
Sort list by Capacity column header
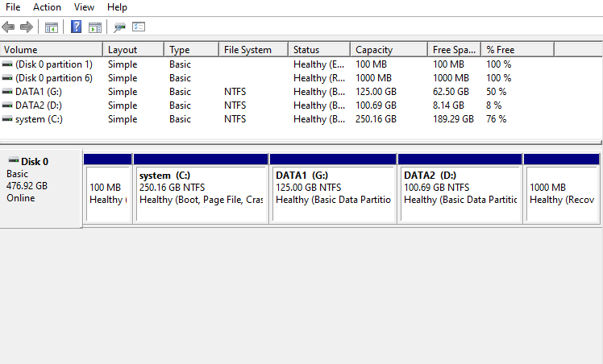(x=389, y=50)
